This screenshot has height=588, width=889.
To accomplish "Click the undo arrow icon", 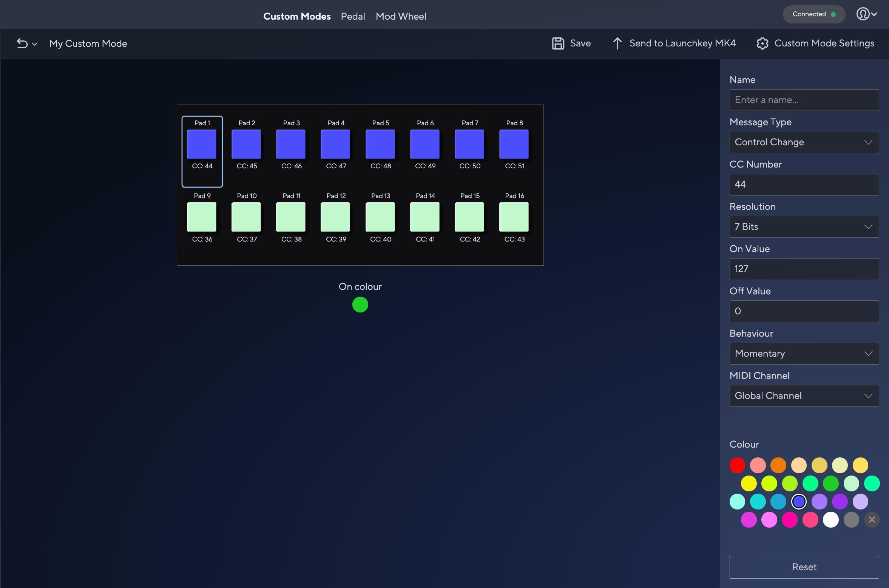I will click(x=22, y=43).
